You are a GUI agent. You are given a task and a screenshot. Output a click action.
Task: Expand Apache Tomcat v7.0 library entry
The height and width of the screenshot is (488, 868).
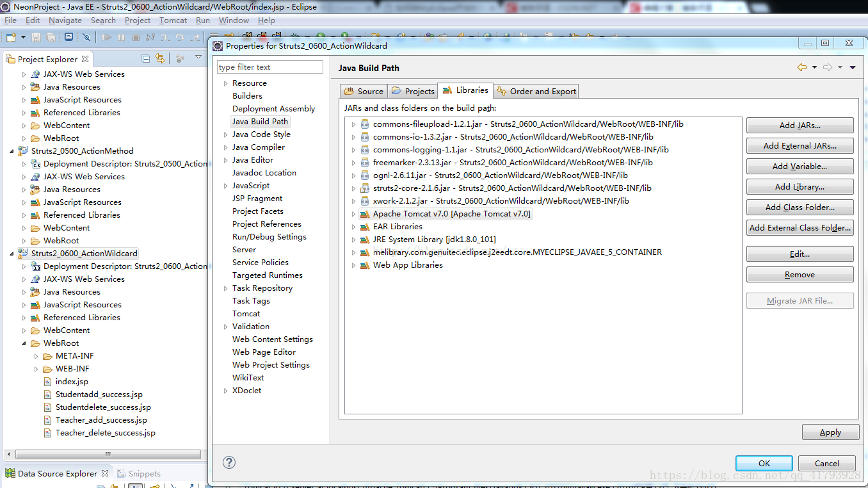(x=353, y=213)
